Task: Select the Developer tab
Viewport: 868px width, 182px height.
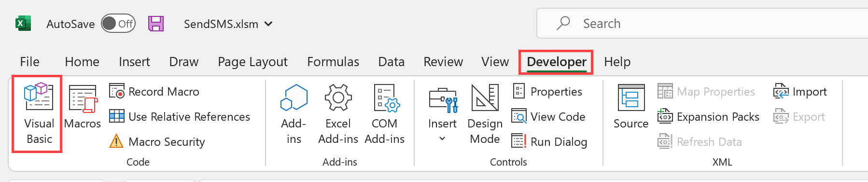Action: click(x=556, y=62)
